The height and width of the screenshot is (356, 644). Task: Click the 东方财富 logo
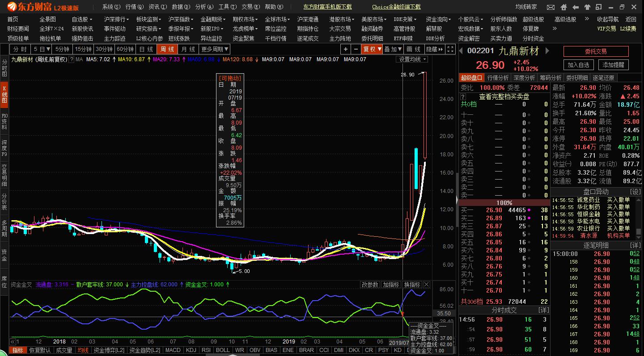43,7
